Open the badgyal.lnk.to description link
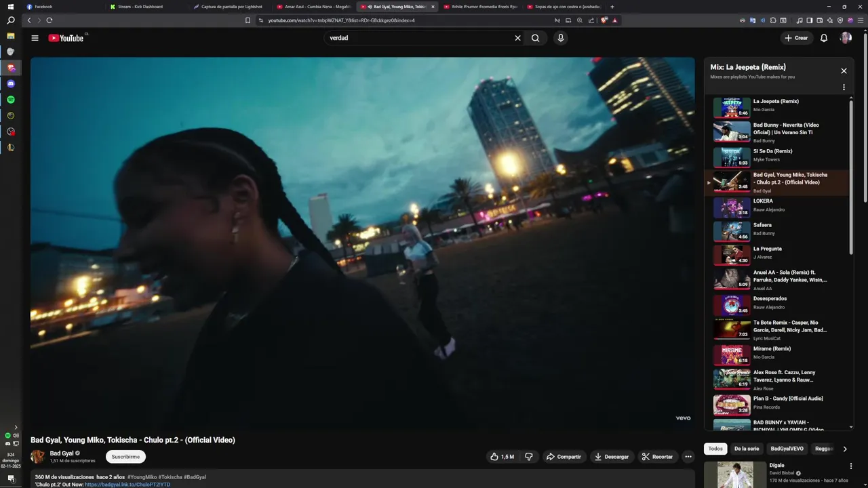 click(x=127, y=485)
